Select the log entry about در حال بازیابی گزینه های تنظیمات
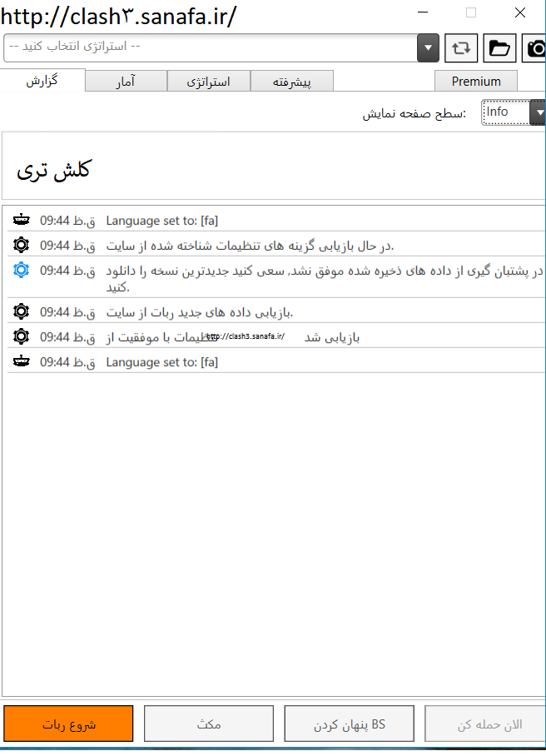The width and height of the screenshot is (546, 756). pos(276,246)
